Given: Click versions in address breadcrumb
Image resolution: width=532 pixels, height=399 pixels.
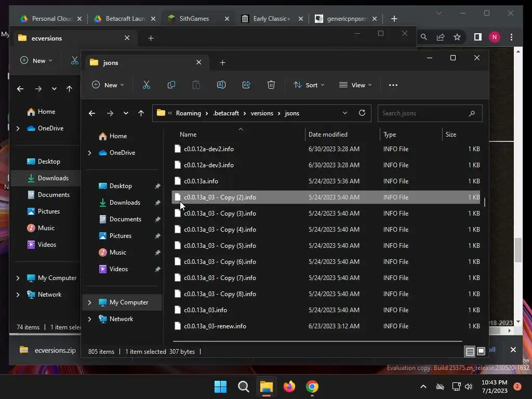Looking at the screenshot, I should (x=262, y=113).
